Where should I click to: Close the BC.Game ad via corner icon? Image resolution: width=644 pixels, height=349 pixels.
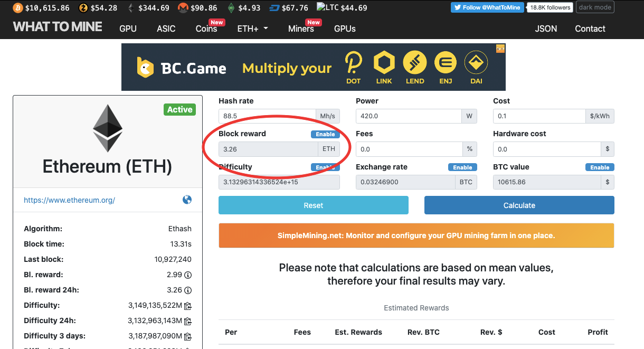500,49
